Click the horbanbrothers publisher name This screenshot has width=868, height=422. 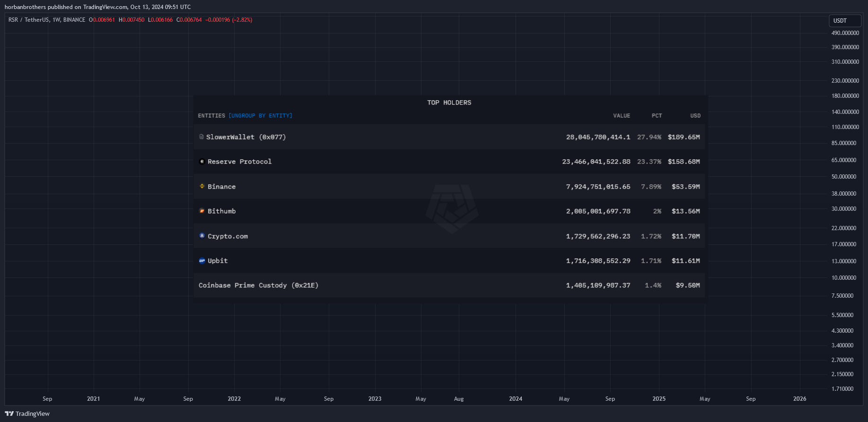point(25,7)
